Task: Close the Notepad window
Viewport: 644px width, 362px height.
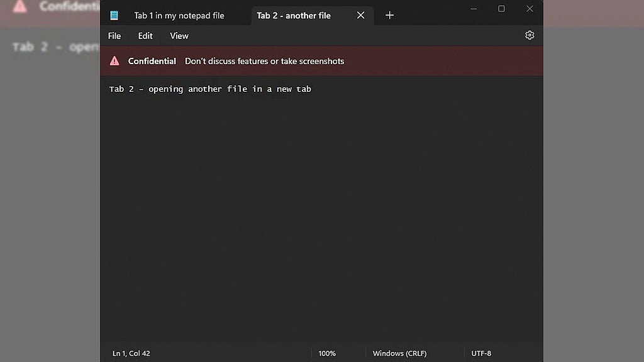Action: pos(530,9)
